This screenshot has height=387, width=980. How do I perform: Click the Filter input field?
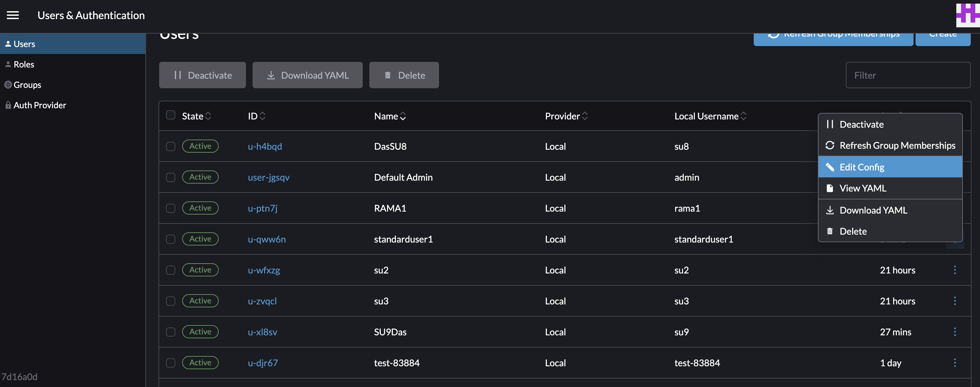click(909, 75)
